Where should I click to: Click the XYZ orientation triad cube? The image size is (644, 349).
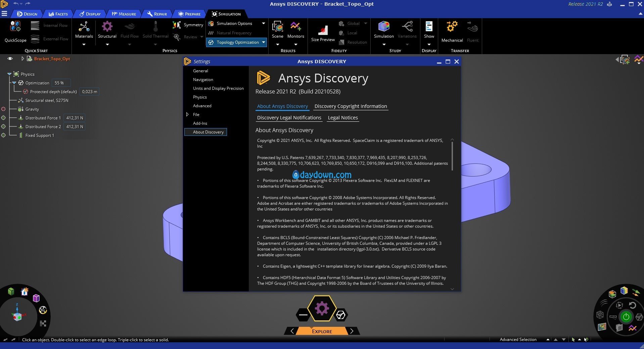click(17, 316)
